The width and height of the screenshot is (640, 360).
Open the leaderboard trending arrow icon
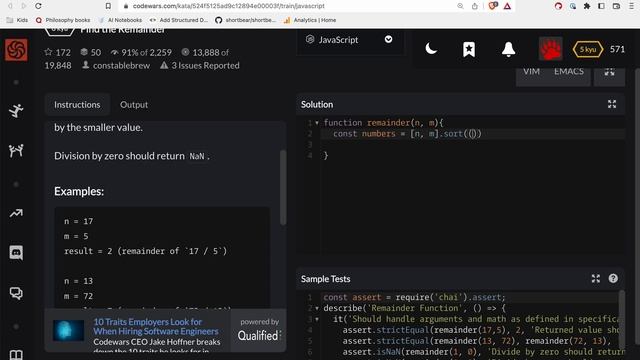(x=16, y=213)
